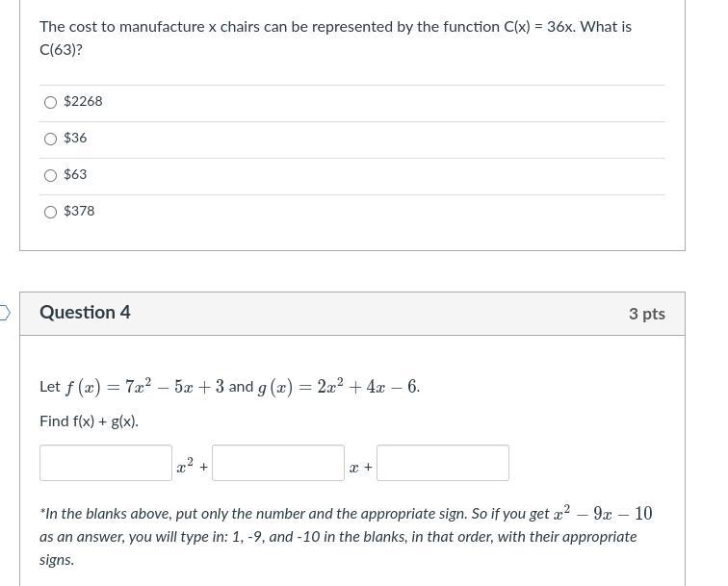Pick the $63 radio button
728x586 pixels.
point(50,175)
